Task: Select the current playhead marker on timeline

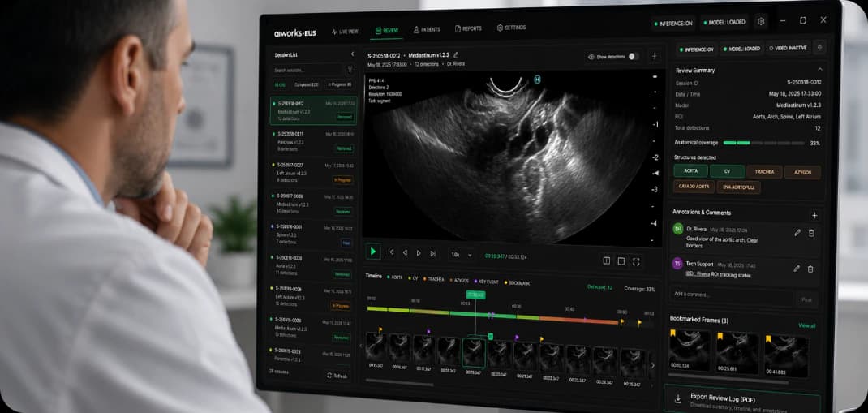Action: [475, 295]
